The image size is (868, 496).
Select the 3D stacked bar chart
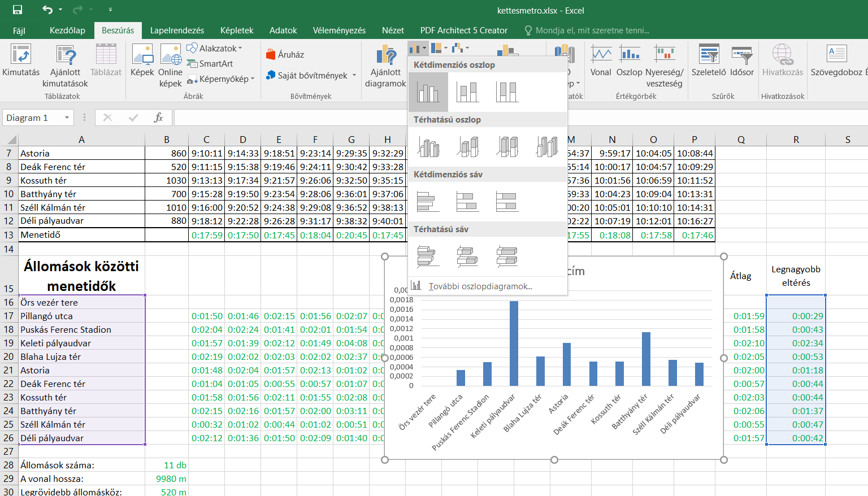[x=467, y=256]
